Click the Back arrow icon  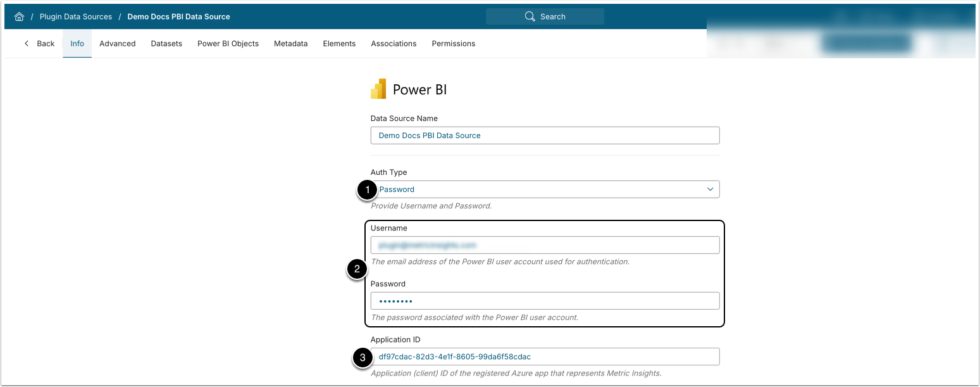[x=27, y=44]
